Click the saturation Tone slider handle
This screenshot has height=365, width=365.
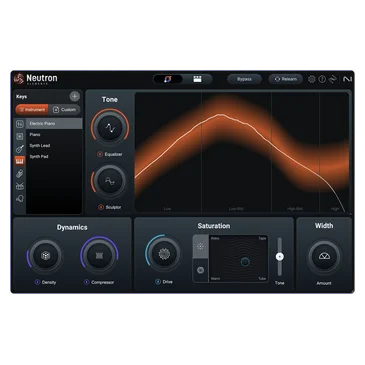(x=280, y=256)
